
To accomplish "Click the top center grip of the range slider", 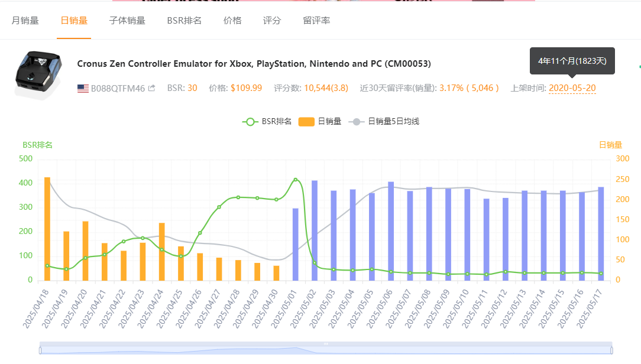I will pos(326,344).
